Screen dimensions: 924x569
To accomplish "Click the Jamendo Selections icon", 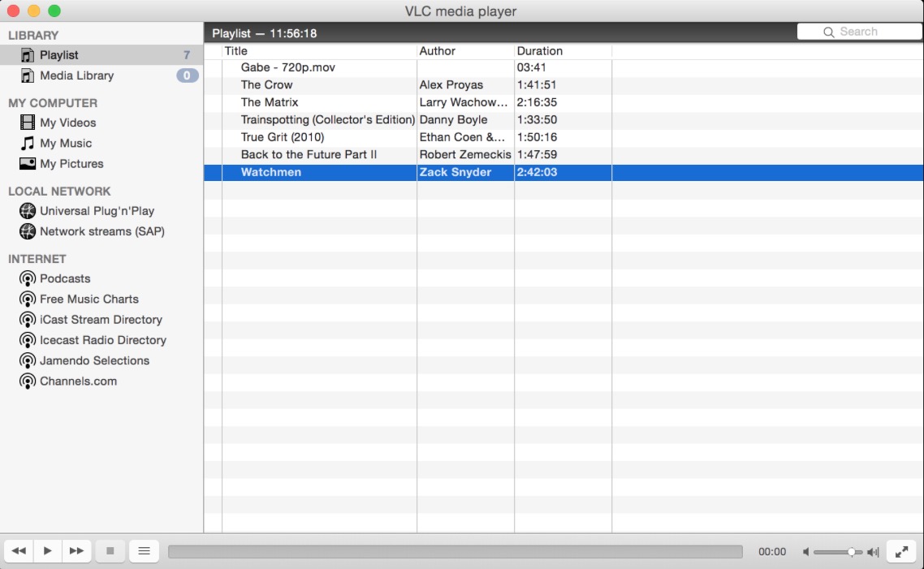I will pos(27,360).
